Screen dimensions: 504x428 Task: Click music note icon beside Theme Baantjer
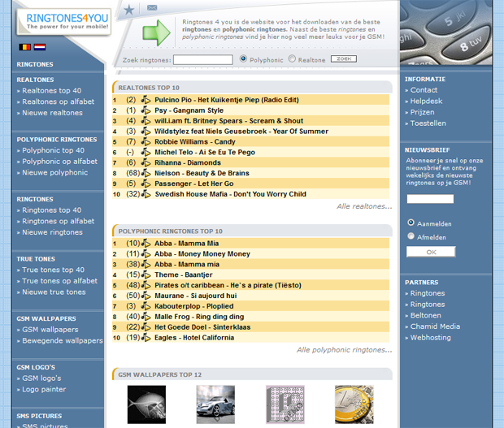(146, 275)
